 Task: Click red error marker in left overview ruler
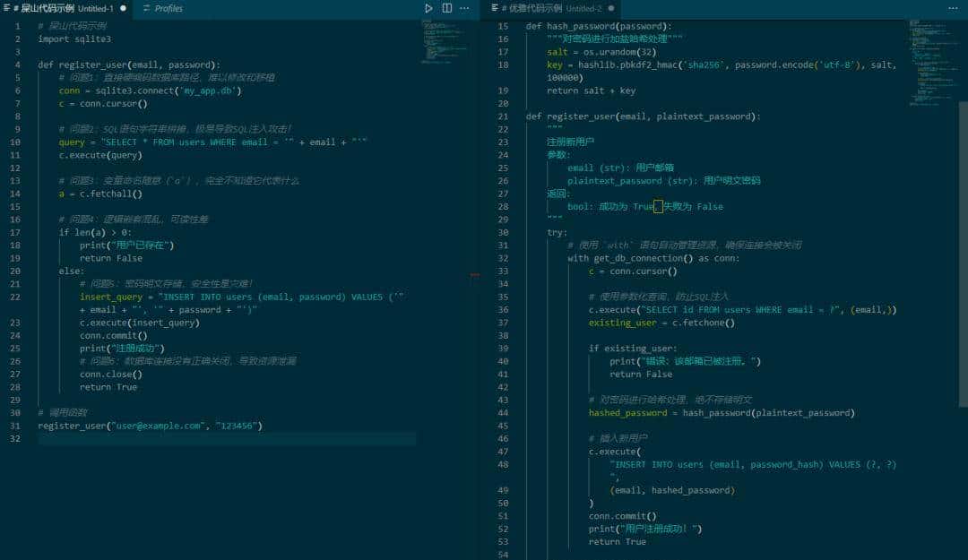[474, 274]
